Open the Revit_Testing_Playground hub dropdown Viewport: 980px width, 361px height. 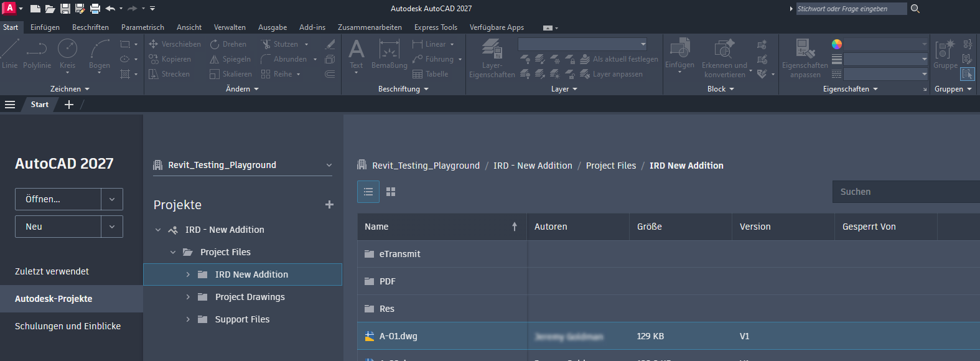[x=329, y=165]
